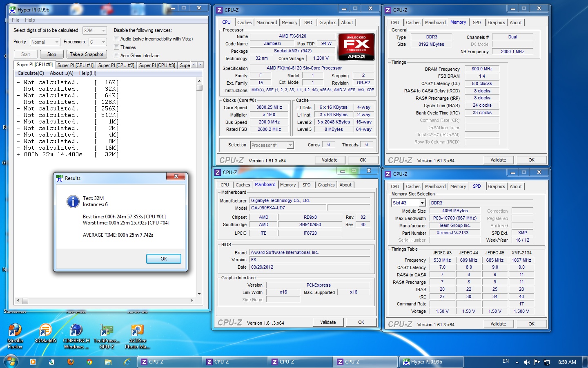Launch the CINEBENCH desktop shortcut
Viewport: 588px width, 368px height.
coord(76,330)
